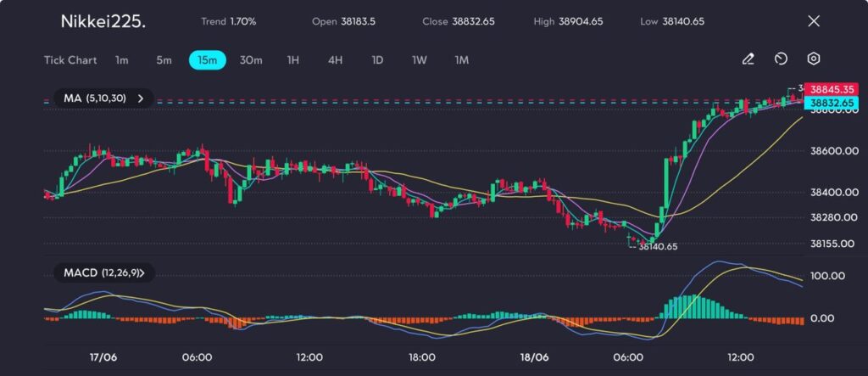
Task: Open the pencil drawing tool
Action: 748,59
